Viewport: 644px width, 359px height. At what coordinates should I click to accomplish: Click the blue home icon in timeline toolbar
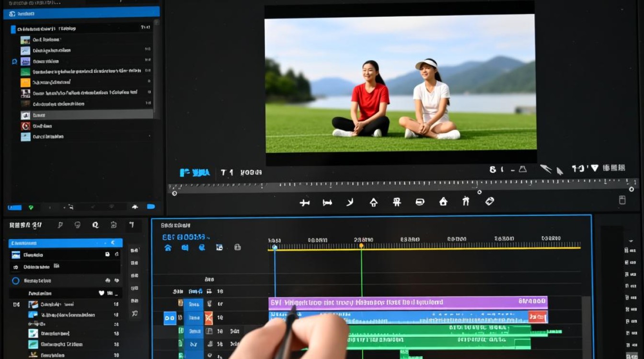point(168,247)
